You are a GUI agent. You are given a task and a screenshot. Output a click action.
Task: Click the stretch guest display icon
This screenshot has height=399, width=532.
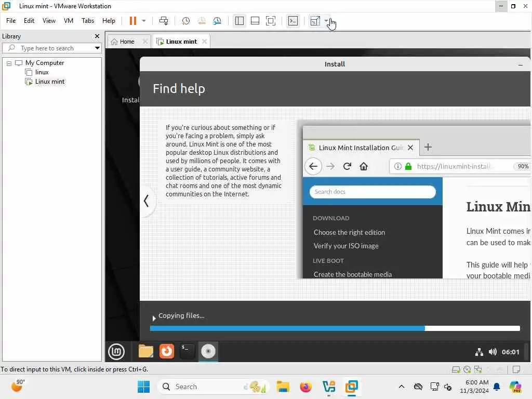click(x=315, y=21)
